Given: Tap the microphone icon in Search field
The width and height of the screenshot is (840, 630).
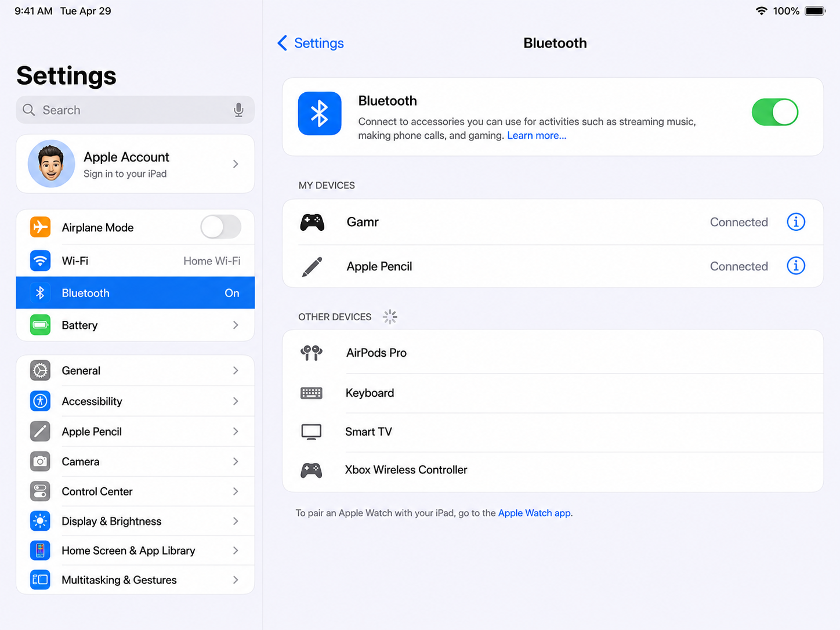Looking at the screenshot, I should pos(238,110).
